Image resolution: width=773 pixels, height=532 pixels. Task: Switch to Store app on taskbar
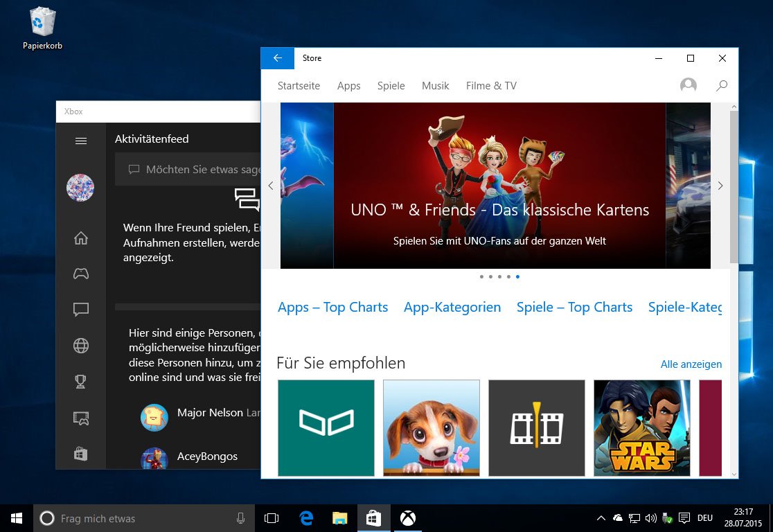pyautogui.click(x=373, y=518)
